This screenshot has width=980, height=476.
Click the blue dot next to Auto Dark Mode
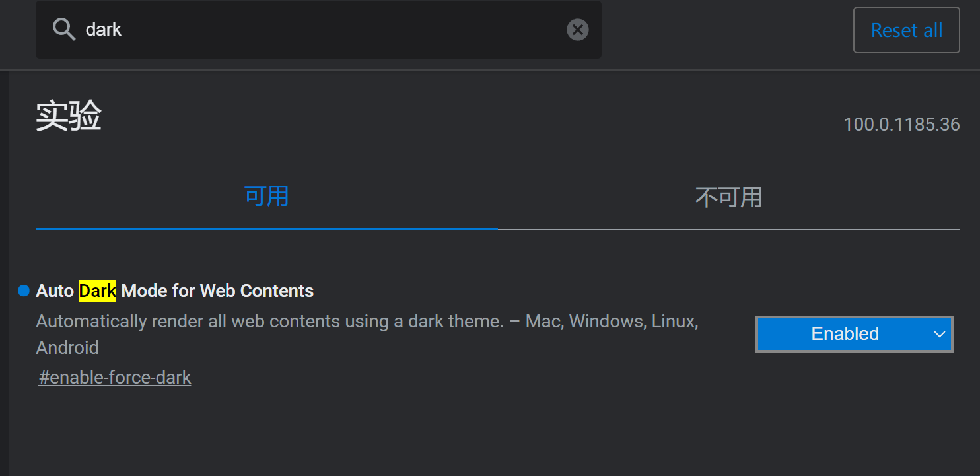[24, 290]
